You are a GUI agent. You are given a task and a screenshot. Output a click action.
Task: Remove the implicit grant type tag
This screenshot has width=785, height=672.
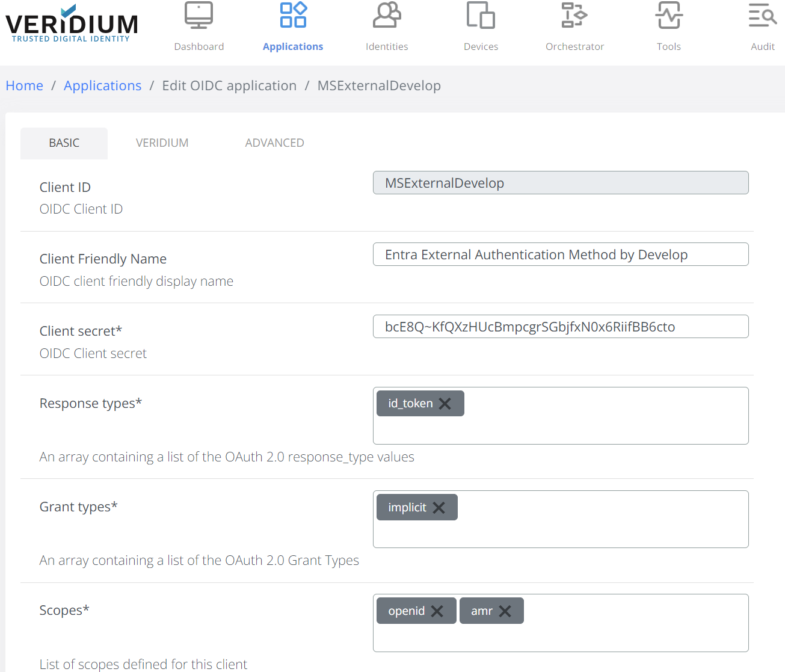[x=439, y=508]
